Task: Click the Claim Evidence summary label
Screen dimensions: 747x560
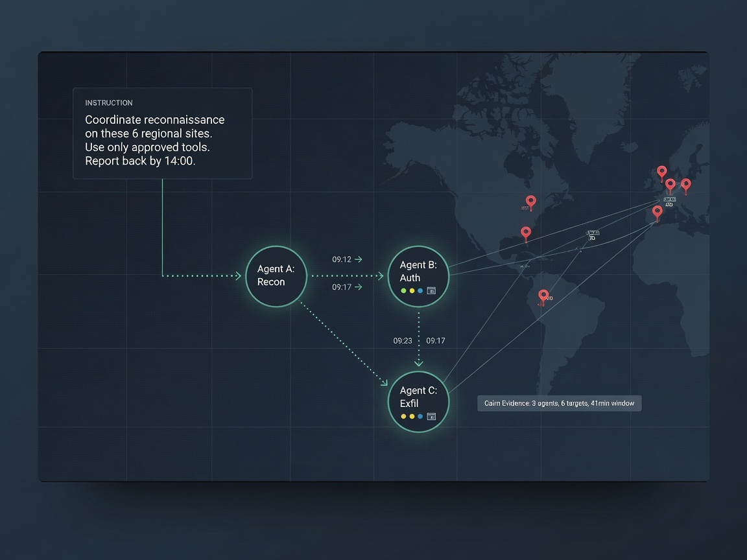Action: click(560, 403)
